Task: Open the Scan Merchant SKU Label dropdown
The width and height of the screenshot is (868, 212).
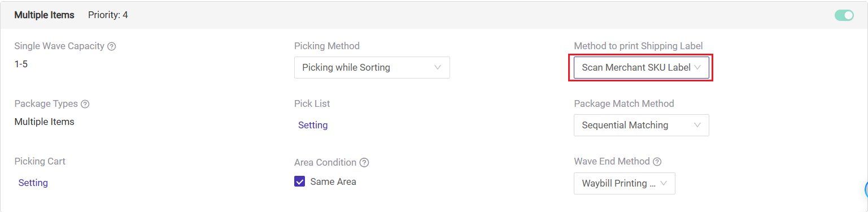Action: 642,67
